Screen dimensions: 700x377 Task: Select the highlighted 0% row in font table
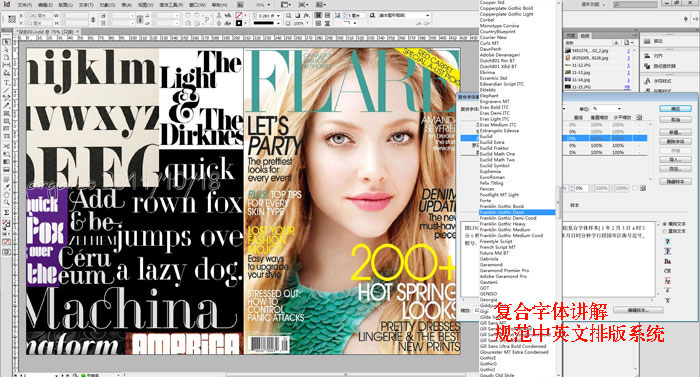(604, 138)
